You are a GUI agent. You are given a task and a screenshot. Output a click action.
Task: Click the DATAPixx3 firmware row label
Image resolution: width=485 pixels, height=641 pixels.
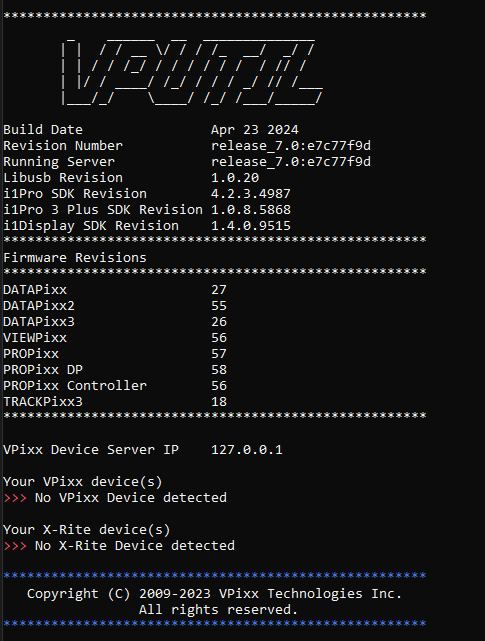39,322
